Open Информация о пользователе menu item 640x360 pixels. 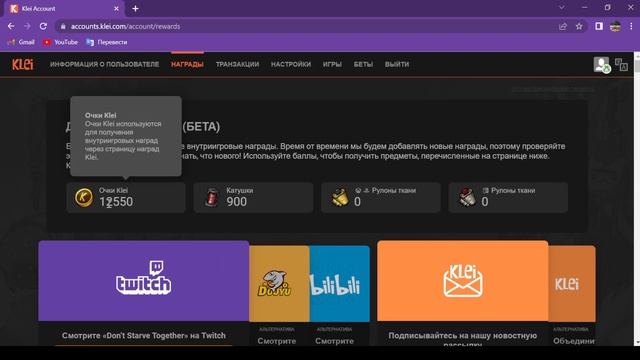[x=104, y=64]
